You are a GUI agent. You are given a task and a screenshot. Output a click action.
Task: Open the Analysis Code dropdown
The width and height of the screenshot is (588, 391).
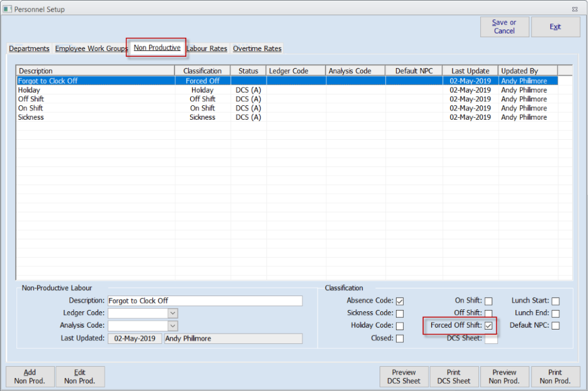pos(172,326)
